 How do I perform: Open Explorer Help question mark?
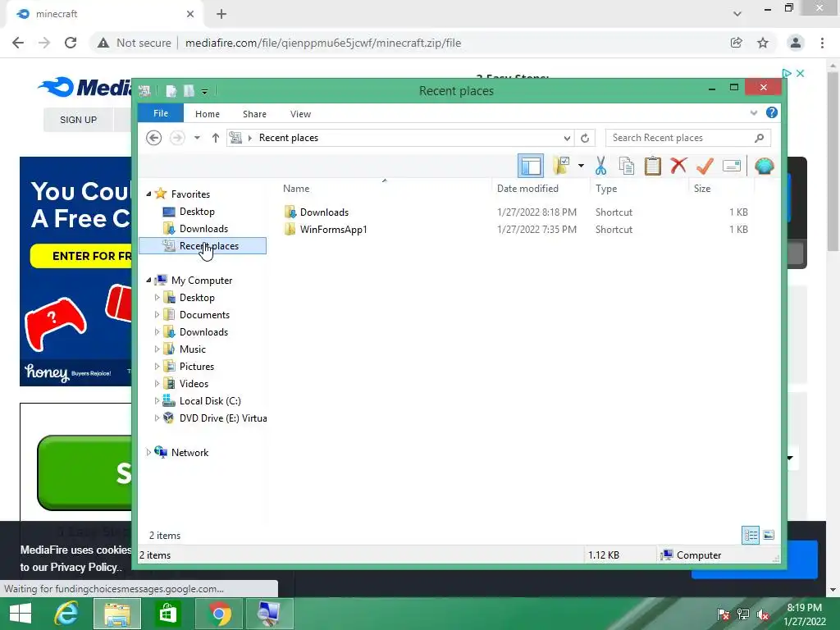(x=771, y=112)
